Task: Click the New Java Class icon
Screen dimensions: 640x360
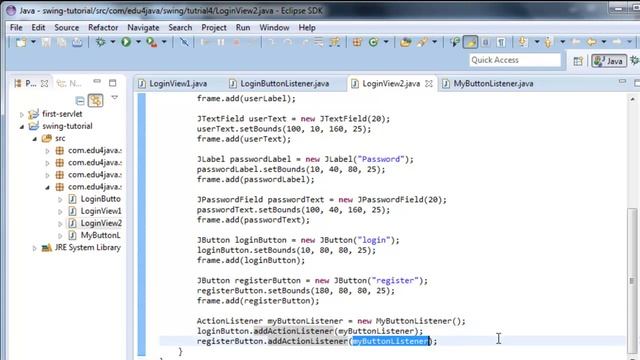Action: click(373, 42)
